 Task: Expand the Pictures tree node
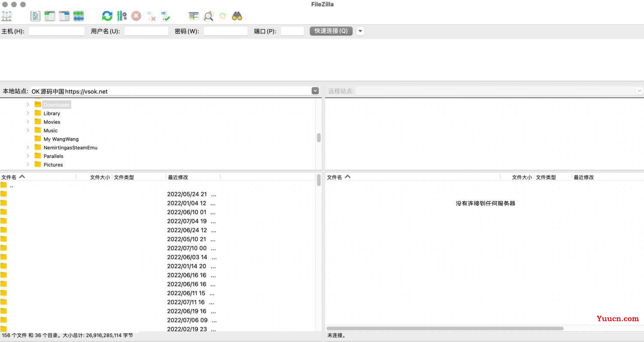point(28,164)
